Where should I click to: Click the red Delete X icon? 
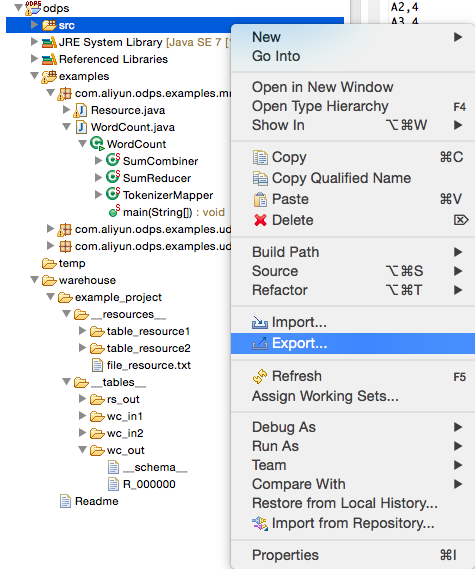pyautogui.click(x=260, y=220)
